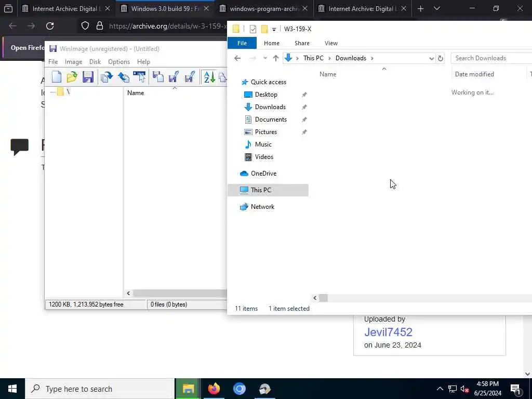Click WinImage Name column header

(x=136, y=93)
